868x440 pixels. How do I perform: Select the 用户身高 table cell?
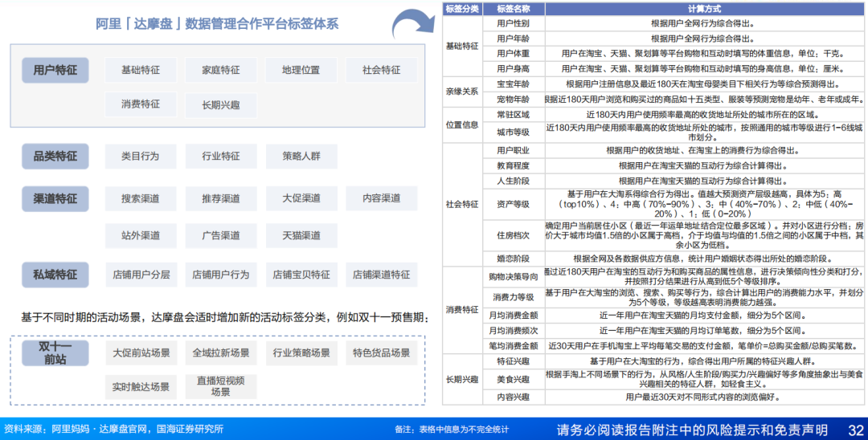513,68
